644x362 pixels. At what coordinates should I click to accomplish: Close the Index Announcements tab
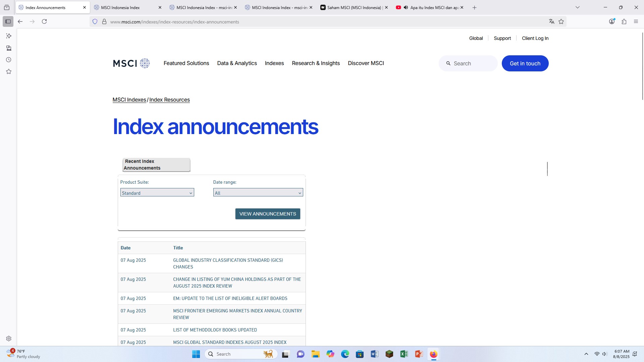(85, 7)
